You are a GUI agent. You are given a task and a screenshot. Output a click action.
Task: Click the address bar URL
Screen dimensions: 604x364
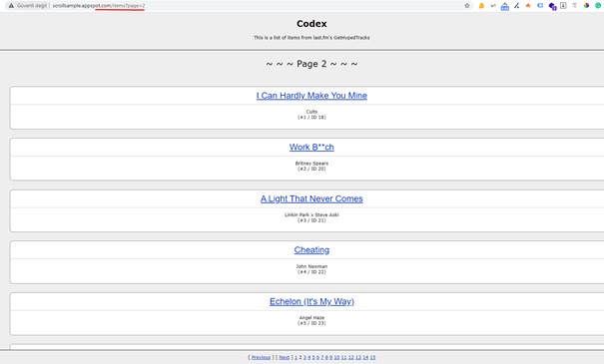coord(99,6)
